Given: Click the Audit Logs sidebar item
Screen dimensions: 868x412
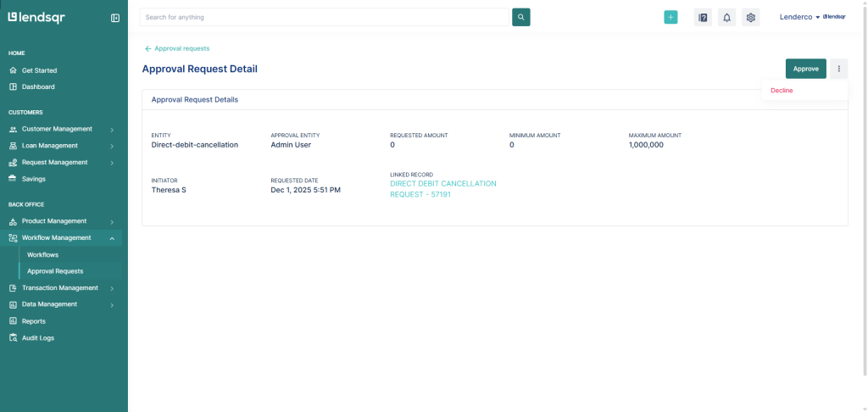Looking at the screenshot, I should (38, 337).
